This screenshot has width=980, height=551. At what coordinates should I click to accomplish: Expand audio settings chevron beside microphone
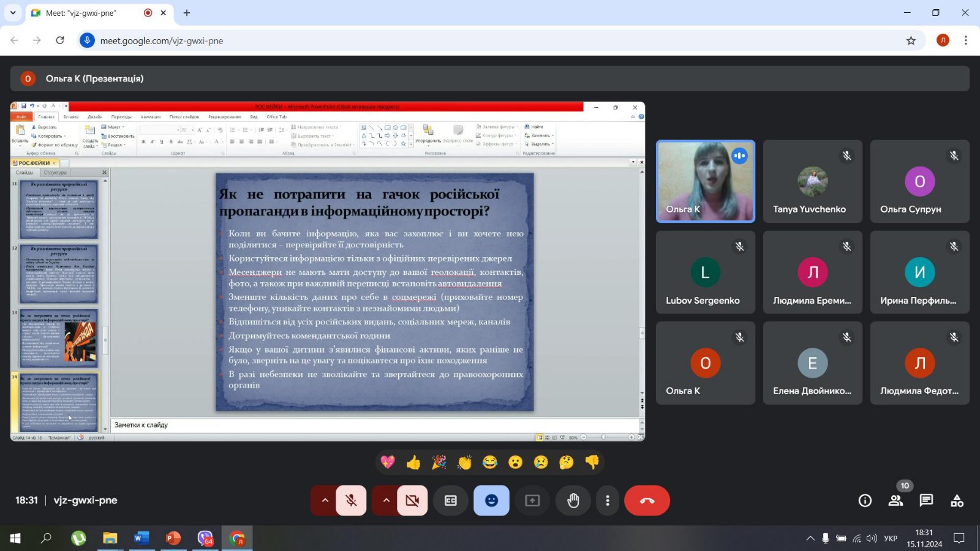pyautogui.click(x=325, y=501)
